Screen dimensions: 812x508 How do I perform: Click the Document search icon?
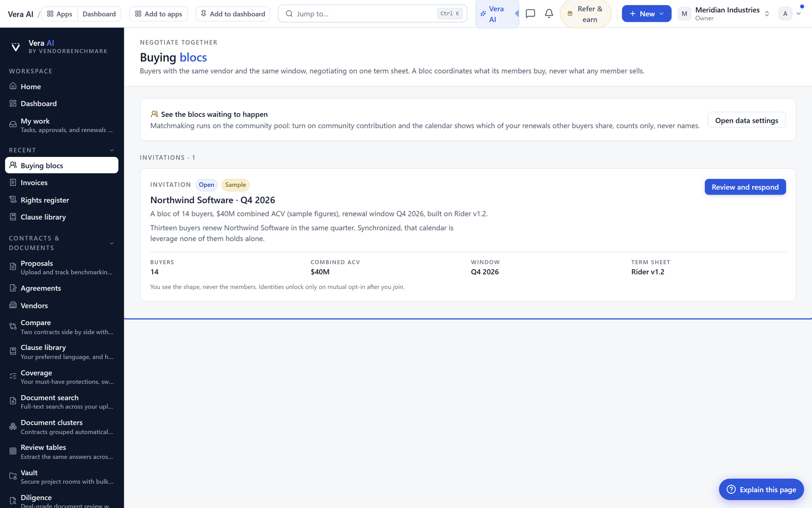point(13,401)
